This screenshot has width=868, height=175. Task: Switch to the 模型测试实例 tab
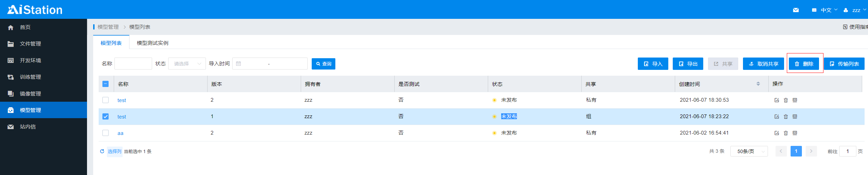[x=152, y=43]
